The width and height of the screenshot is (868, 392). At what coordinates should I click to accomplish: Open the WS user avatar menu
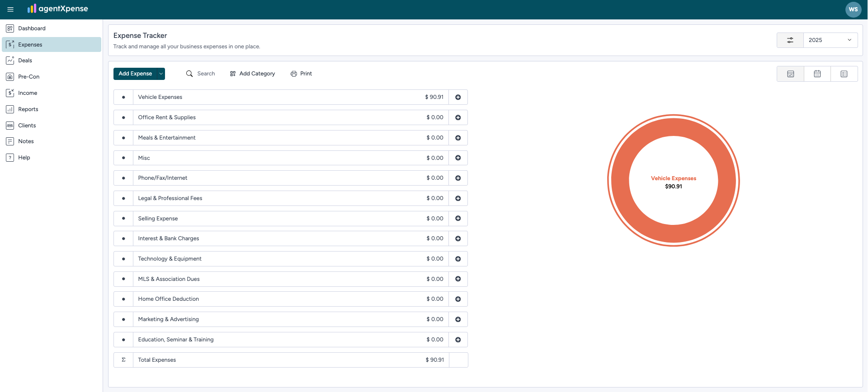[x=853, y=9]
